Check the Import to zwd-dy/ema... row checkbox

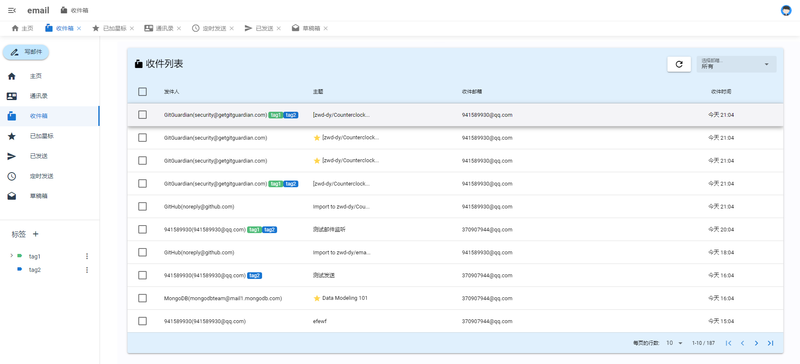click(142, 252)
